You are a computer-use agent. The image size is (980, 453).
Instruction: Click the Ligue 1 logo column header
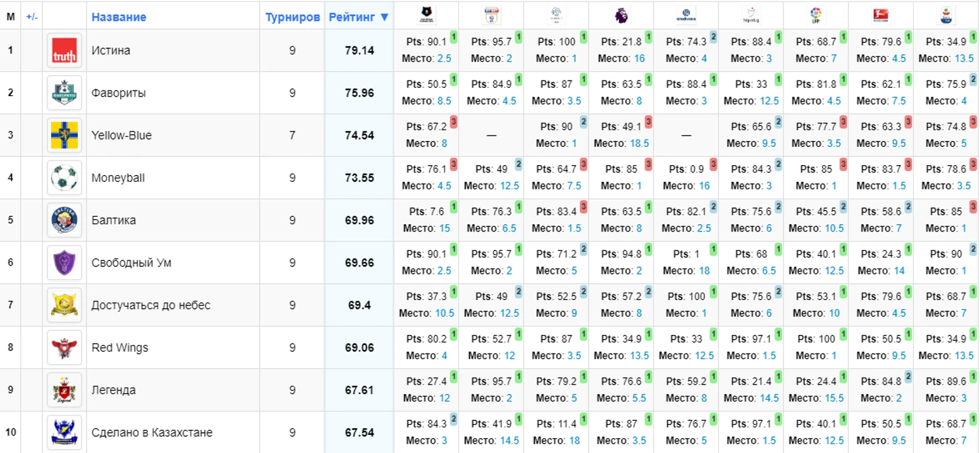coord(556,13)
